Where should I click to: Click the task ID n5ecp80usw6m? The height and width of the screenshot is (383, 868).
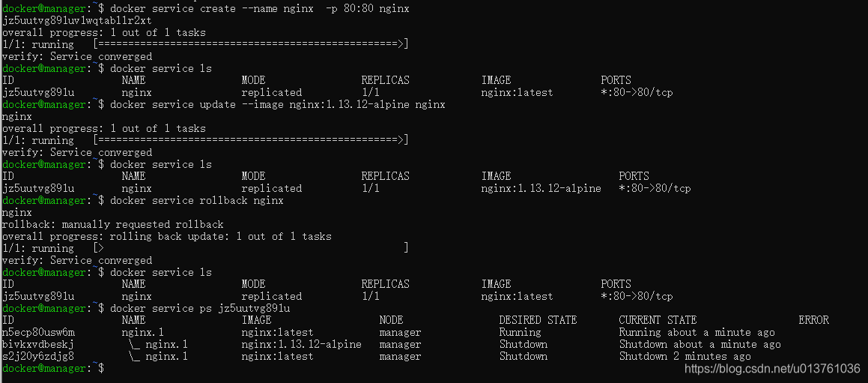tap(38, 332)
